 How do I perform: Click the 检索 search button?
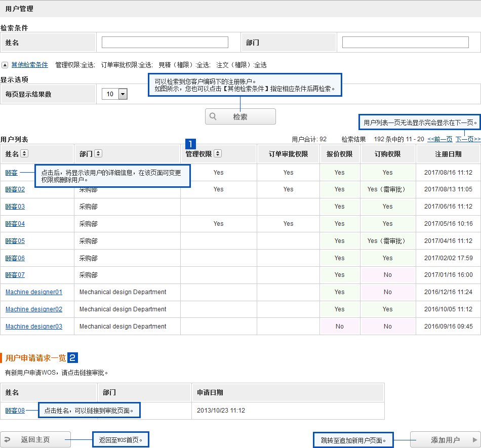(x=240, y=116)
